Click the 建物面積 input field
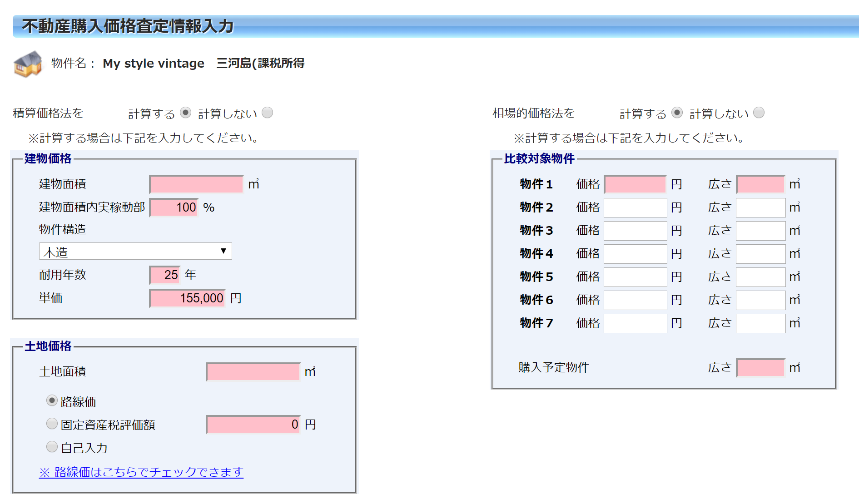The width and height of the screenshot is (859, 504). (x=196, y=184)
